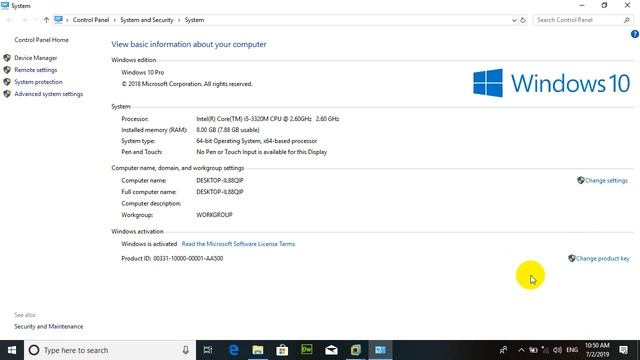
Task: Open Advanced system settings
Action: [49, 94]
